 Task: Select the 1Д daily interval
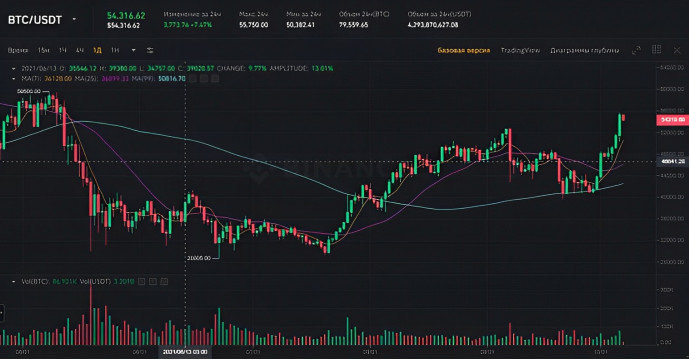97,51
